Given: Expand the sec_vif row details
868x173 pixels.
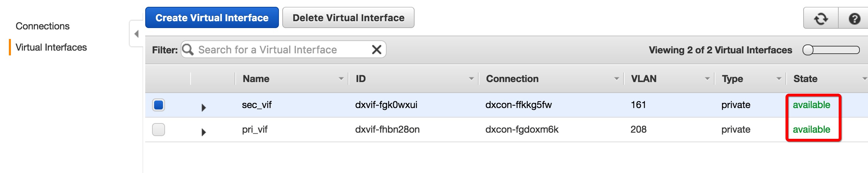Looking at the screenshot, I should tap(204, 107).
